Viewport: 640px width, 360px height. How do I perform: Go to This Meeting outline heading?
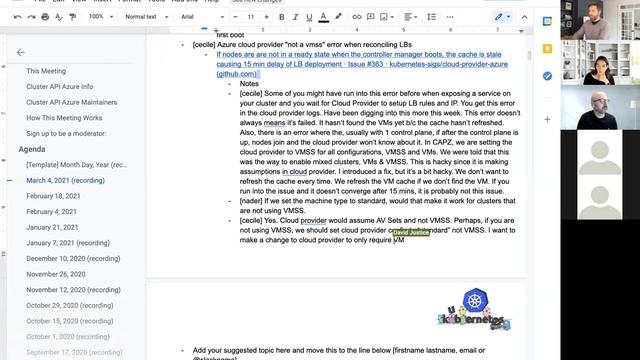tap(46, 71)
